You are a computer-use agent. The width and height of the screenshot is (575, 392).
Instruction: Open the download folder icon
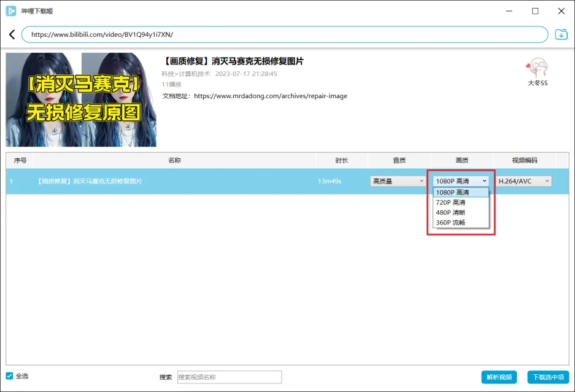(561, 34)
